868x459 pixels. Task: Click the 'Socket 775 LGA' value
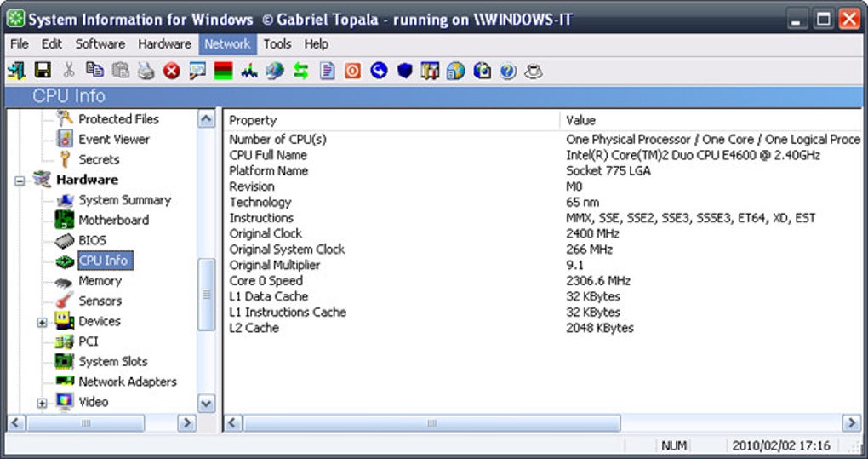[x=608, y=170]
